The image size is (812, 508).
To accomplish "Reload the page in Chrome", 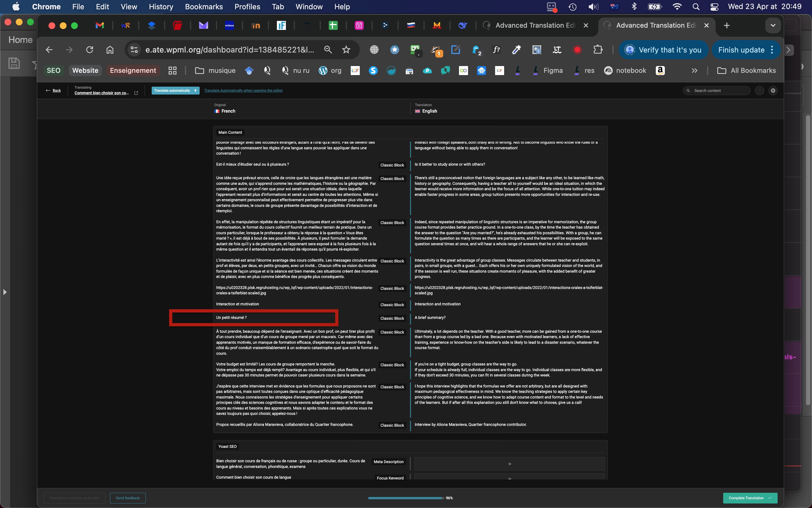I will 90,50.
